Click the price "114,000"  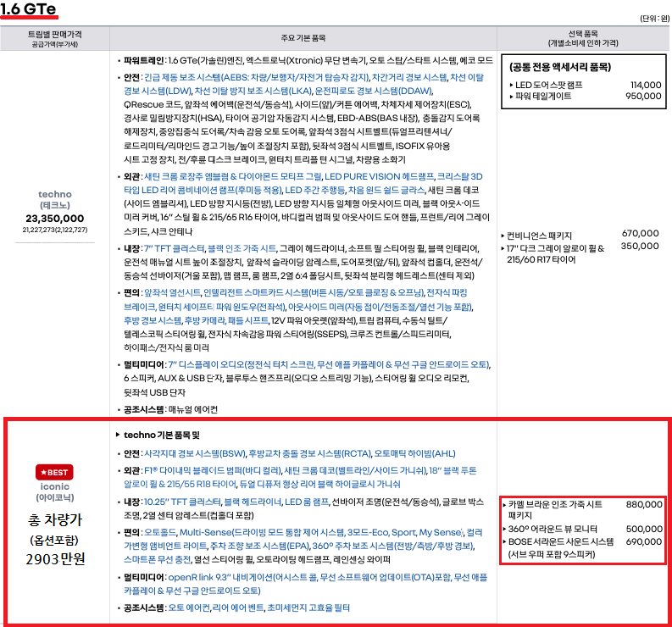pyautogui.click(x=646, y=85)
